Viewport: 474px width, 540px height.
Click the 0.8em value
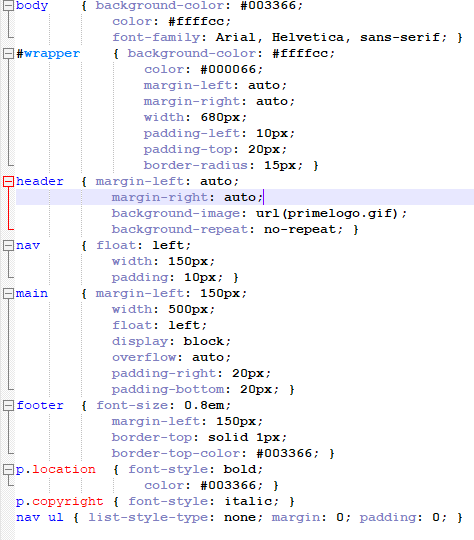[204, 405]
